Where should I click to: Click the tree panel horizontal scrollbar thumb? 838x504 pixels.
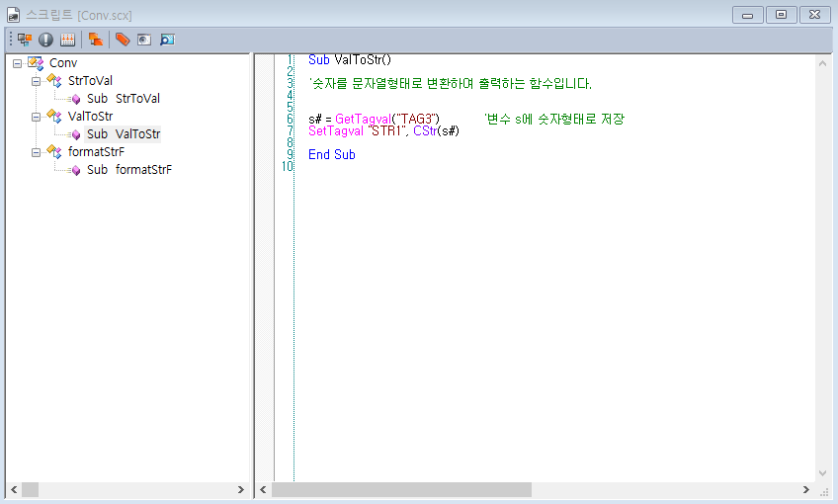coord(30,489)
